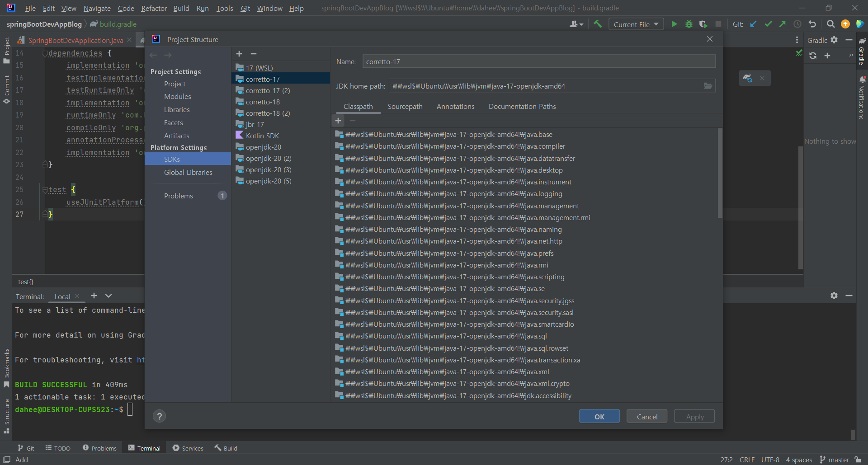Show Git history clock icon
The image size is (868, 465).
coord(797,24)
